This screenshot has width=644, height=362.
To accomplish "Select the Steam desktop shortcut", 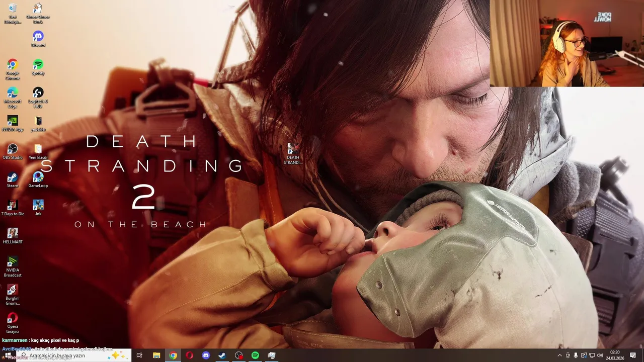I will (x=13, y=179).
